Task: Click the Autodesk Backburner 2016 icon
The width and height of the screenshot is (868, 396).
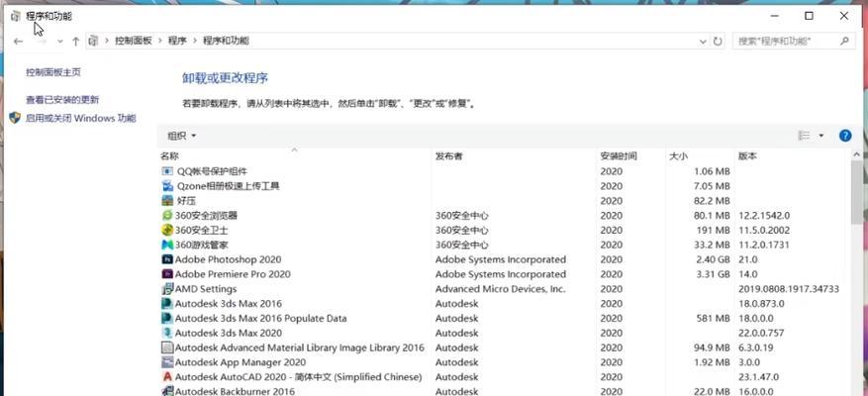Action: click(167, 391)
